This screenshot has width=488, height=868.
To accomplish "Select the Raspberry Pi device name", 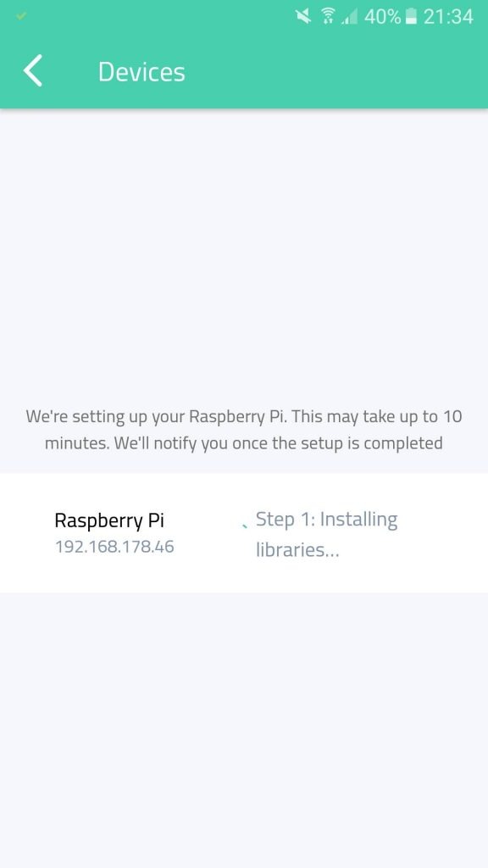I will 109,520.
